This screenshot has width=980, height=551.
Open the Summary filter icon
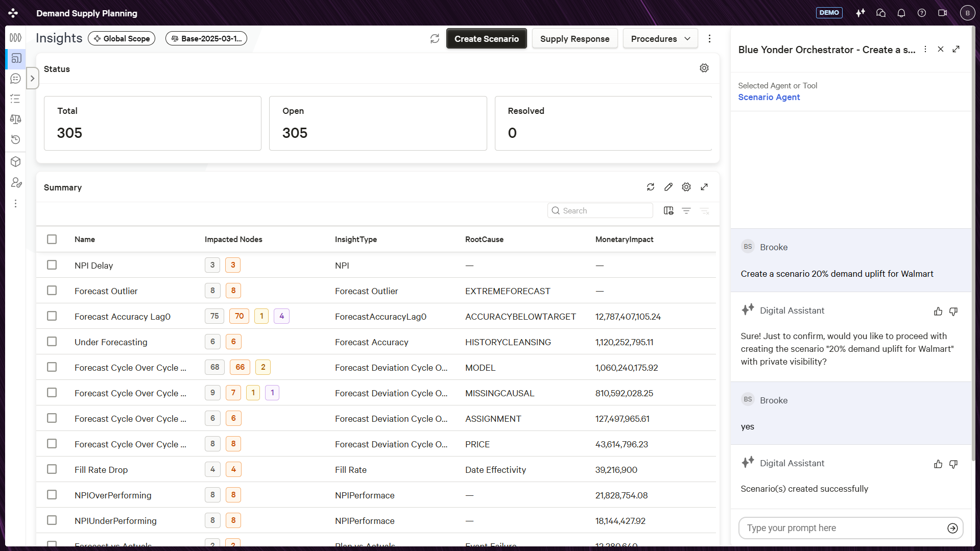click(686, 210)
